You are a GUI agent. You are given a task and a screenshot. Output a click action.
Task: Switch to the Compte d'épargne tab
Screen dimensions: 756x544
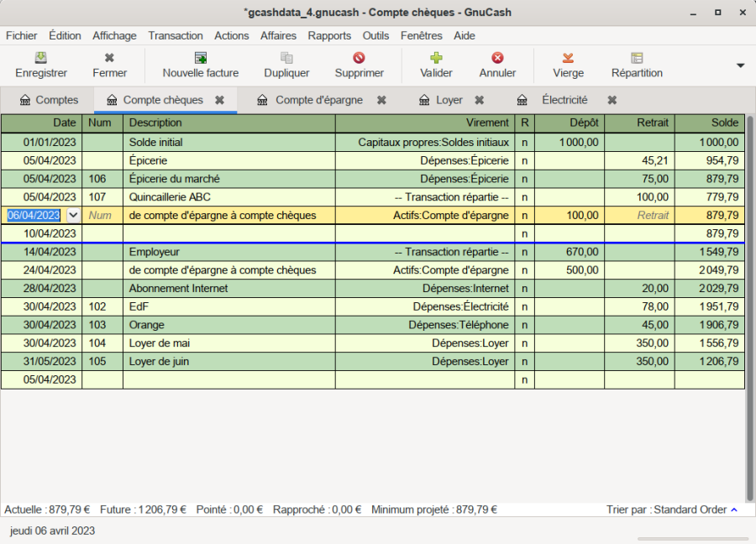point(318,100)
